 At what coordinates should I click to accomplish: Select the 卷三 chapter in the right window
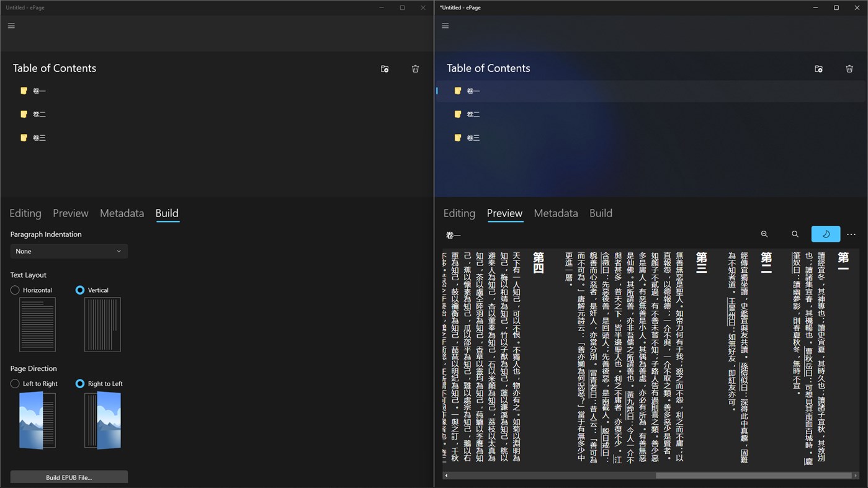(x=473, y=137)
